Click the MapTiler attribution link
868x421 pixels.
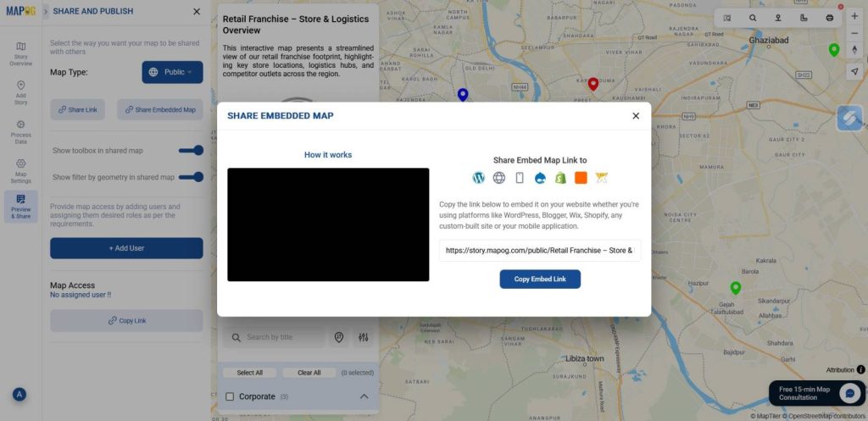point(765,416)
